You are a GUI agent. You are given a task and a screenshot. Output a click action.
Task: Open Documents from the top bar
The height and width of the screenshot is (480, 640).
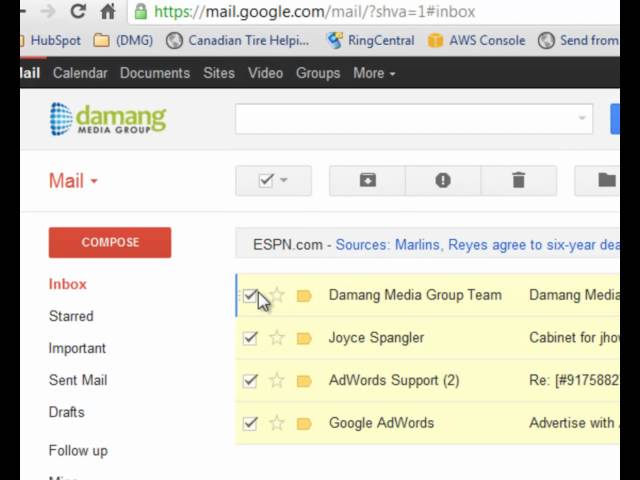[155, 73]
